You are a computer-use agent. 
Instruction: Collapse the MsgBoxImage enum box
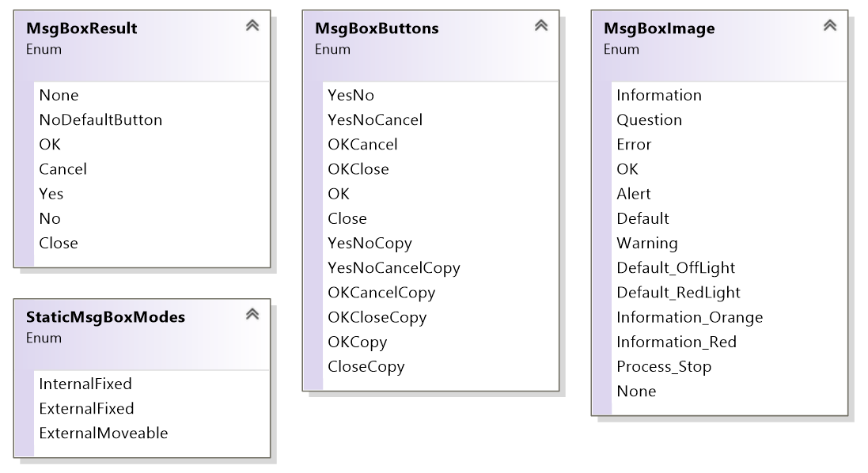pos(830,25)
